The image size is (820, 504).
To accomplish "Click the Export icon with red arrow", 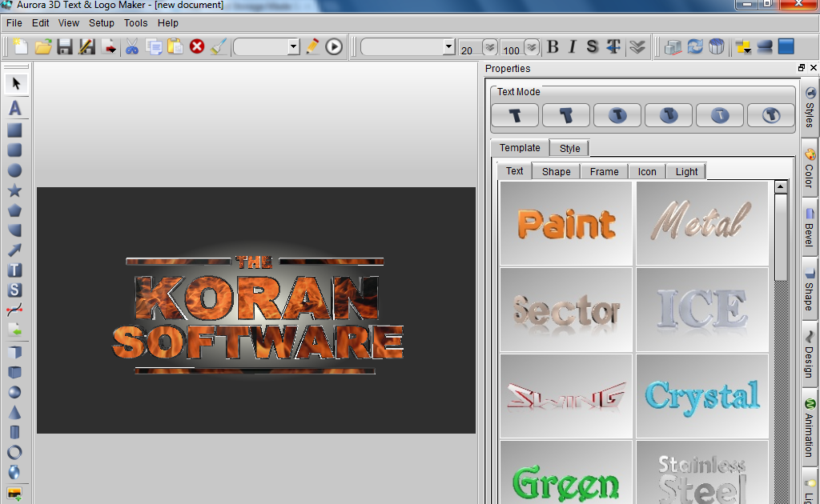I will [109, 46].
